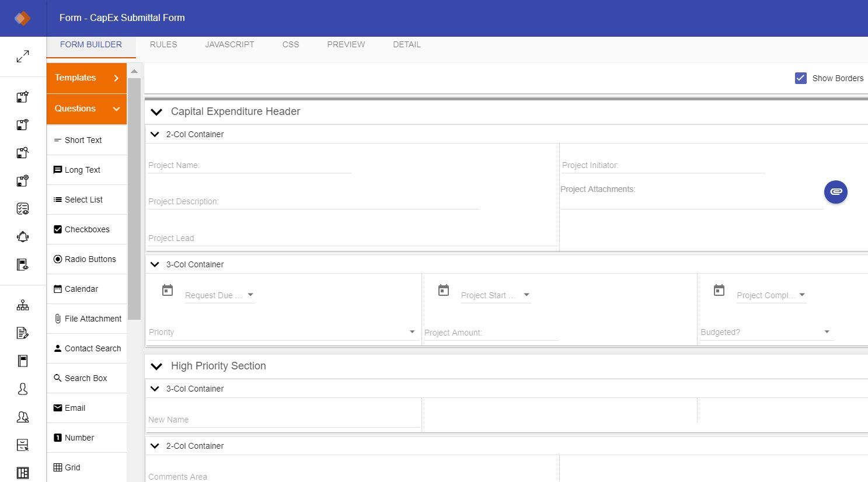
Task: Switch to the JavaScript tab
Action: [230, 44]
